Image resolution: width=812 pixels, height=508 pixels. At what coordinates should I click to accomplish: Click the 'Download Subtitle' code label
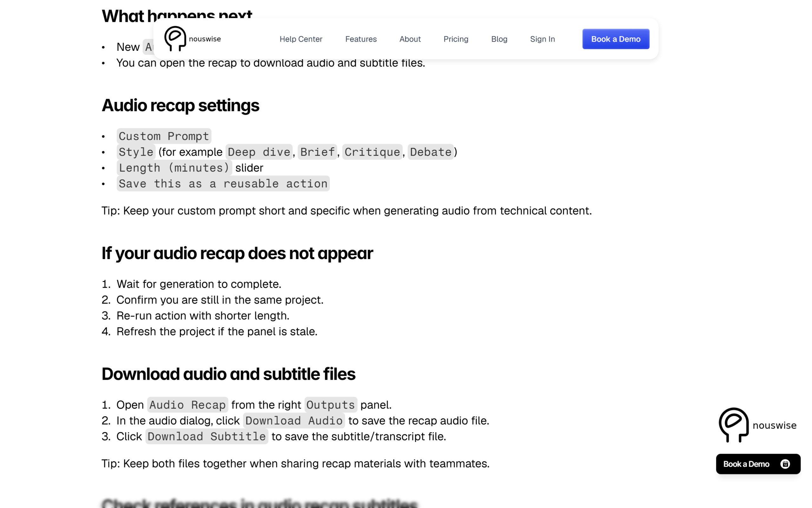tap(207, 436)
